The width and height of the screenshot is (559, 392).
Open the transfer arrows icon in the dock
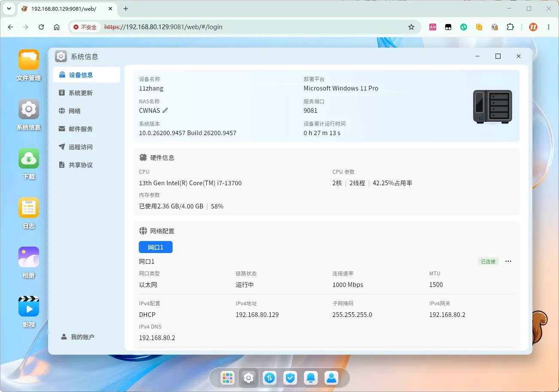point(269,378)
